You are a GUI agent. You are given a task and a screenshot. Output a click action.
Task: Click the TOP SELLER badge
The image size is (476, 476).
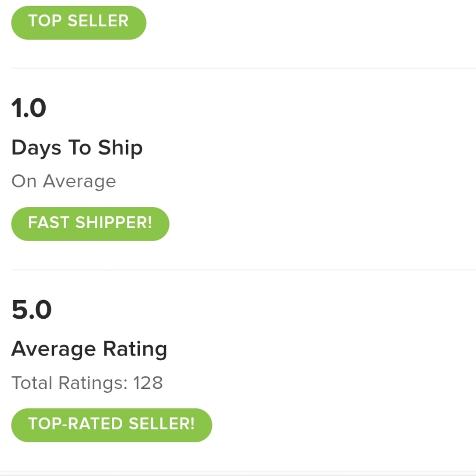[x=79, y=22]
